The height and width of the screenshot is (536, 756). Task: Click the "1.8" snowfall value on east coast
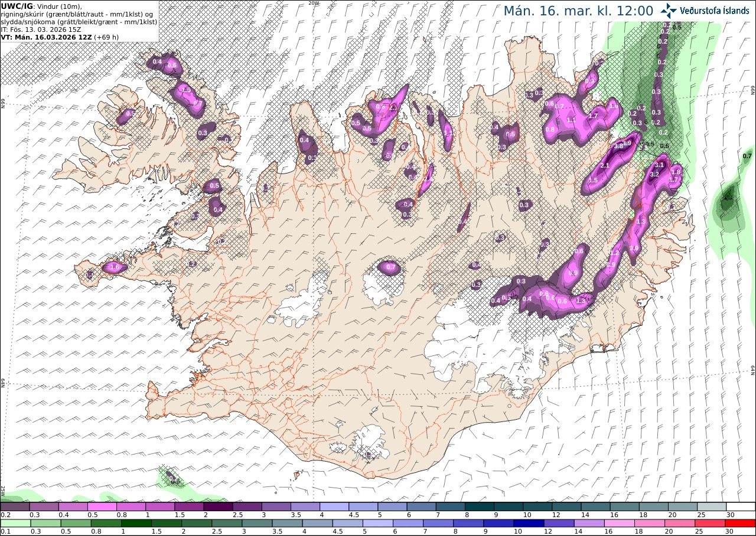coord(677,172)
